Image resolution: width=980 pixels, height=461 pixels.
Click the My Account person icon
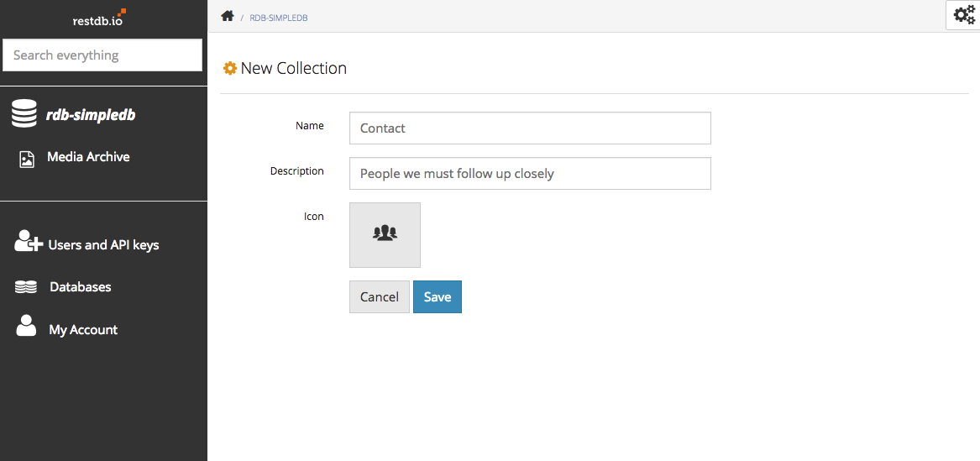[26, 326]
